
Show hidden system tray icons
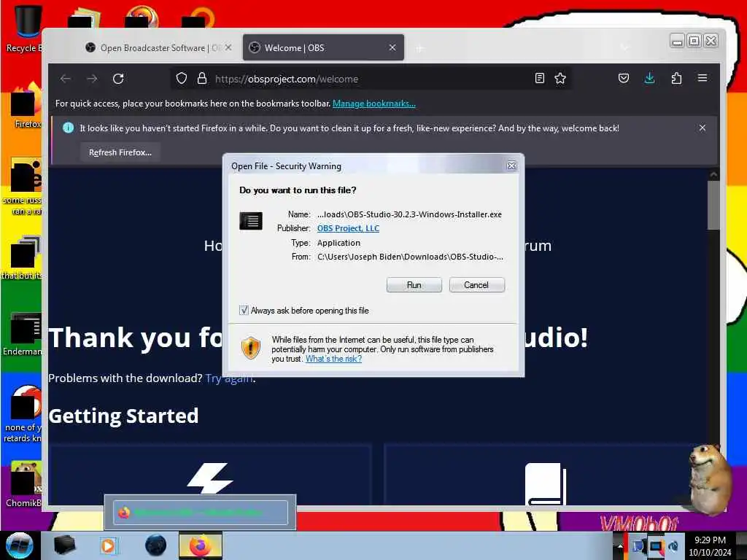(x=620, y=546)
